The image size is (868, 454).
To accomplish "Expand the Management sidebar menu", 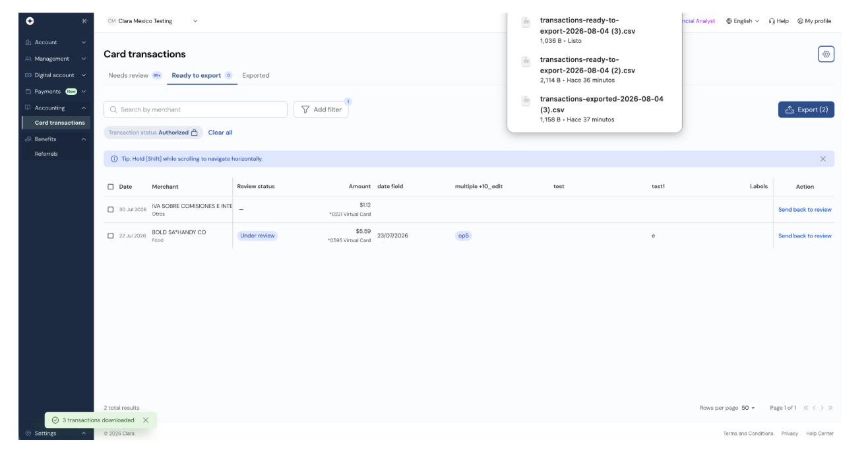I will [x=56, y=59].
